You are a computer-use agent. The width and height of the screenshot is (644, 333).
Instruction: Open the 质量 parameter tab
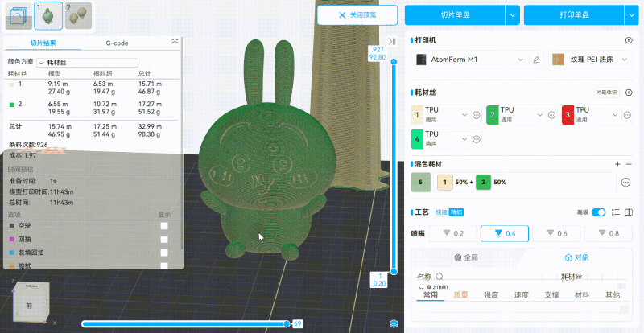pyautogui.click(x=460, y=295)
